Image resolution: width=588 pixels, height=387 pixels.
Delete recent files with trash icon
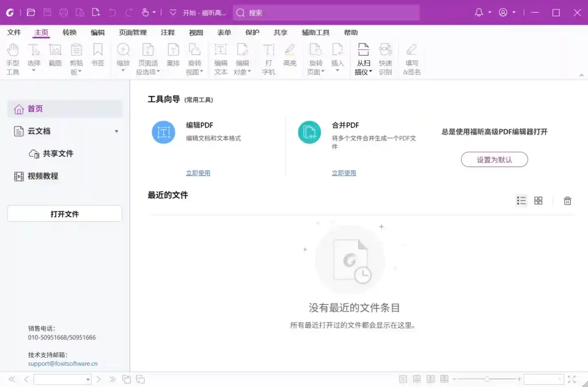567,200
